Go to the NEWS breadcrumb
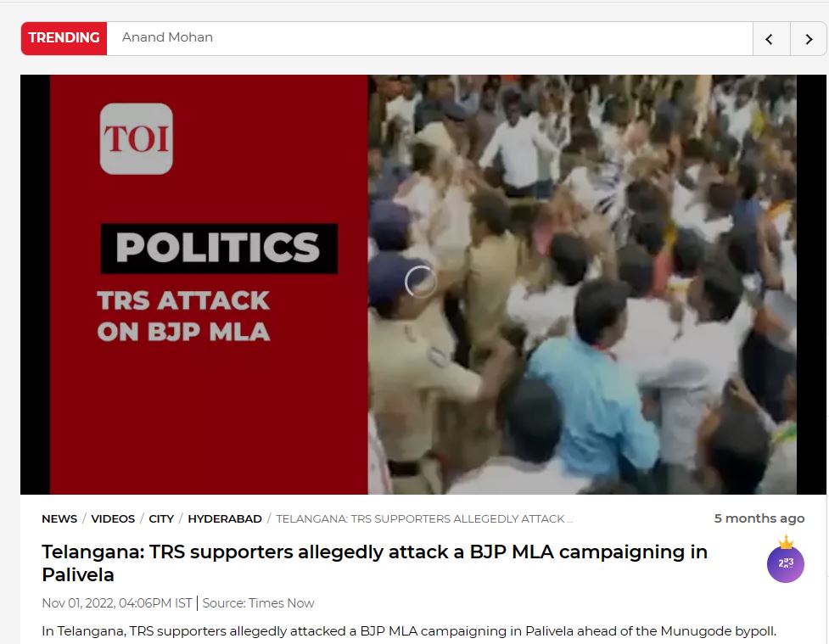The height and width of the screenshot is (644, 829). point(59,518)
